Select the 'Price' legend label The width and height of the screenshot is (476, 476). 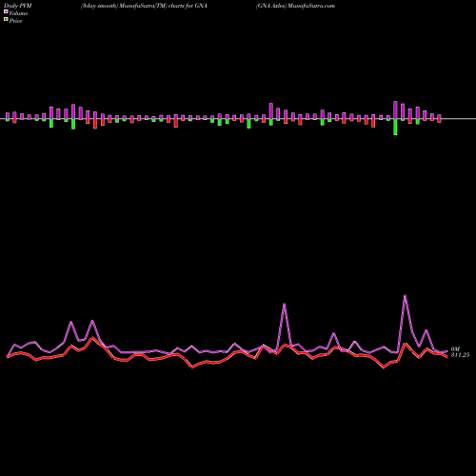coord(15,21)
